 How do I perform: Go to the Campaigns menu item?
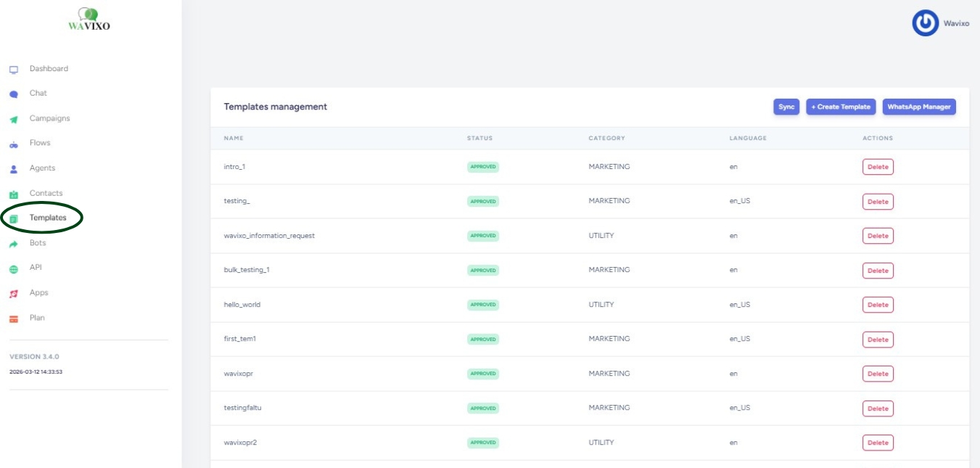tap(49, 118)
